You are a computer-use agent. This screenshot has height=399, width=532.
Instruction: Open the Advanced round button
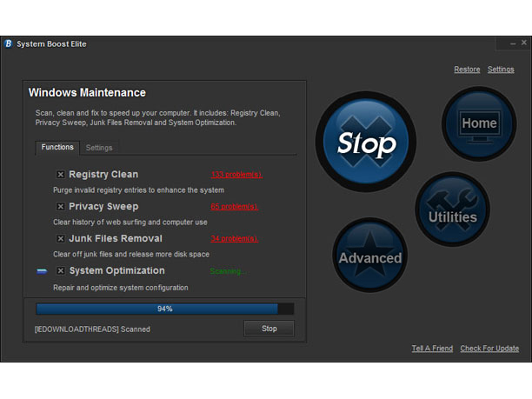(x=369, y=255)
